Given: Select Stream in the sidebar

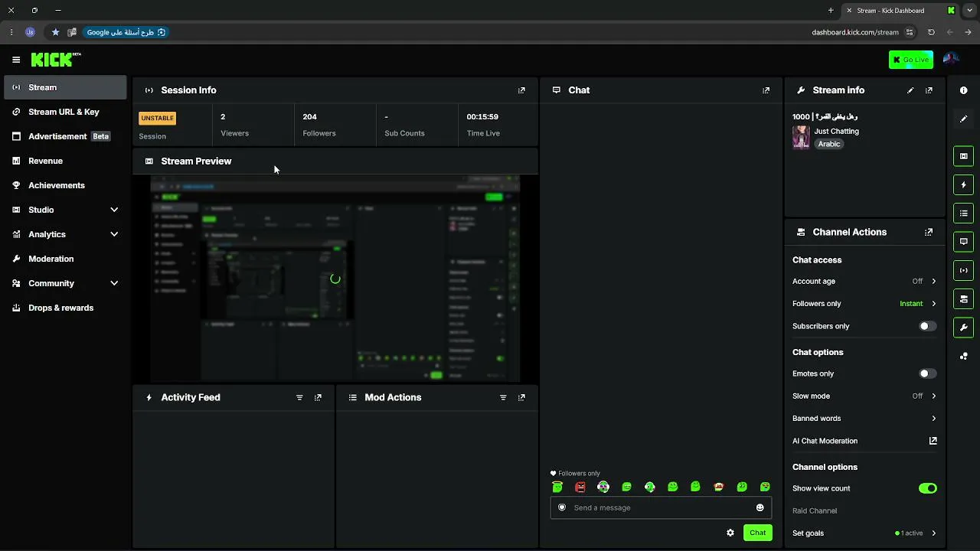Looking at the screenshot, I should tap(65, 87).
